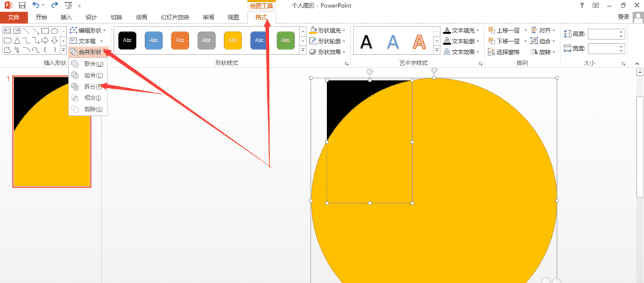Apply the light blue Abc shape style

(x=154, y=40)
